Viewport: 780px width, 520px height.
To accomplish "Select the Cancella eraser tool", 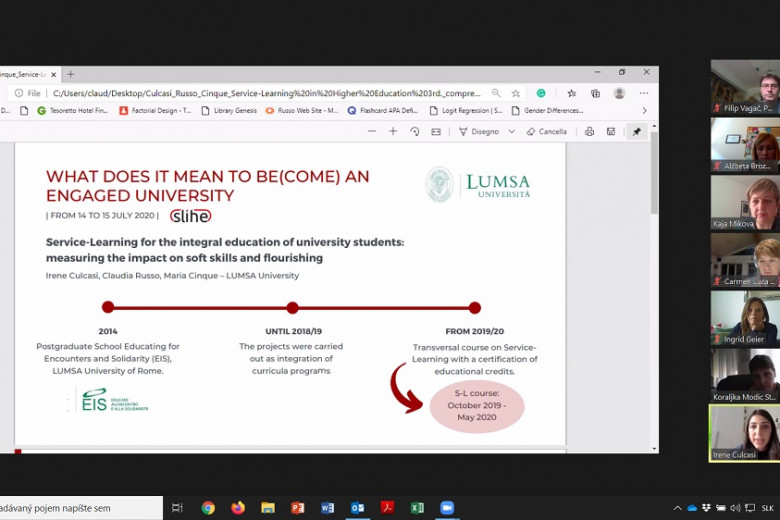I will point(546,131).
